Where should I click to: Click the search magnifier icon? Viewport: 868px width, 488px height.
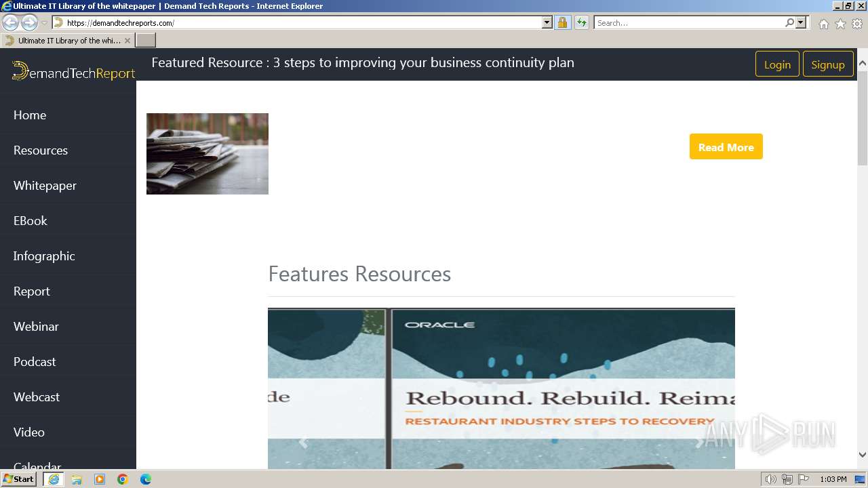click(789, 22)
